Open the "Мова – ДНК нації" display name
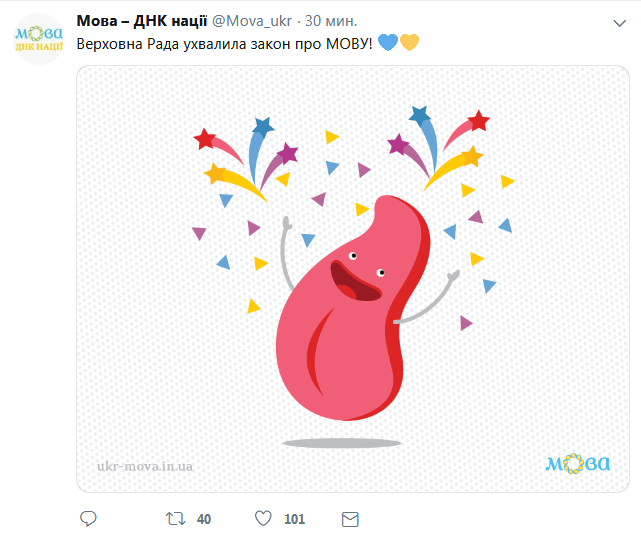The width and height of the screenshot is (641, 537). click(141, 21)
